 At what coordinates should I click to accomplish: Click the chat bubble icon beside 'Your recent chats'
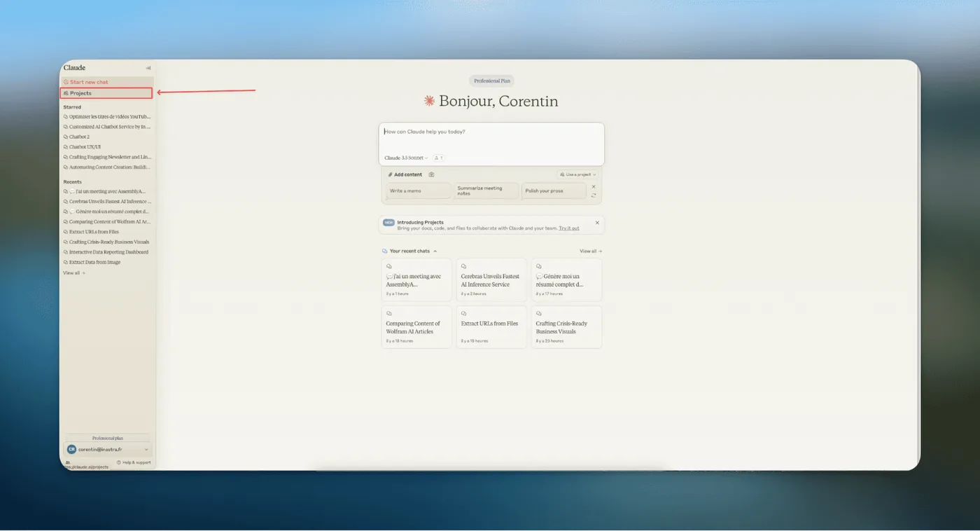point(384,251)
